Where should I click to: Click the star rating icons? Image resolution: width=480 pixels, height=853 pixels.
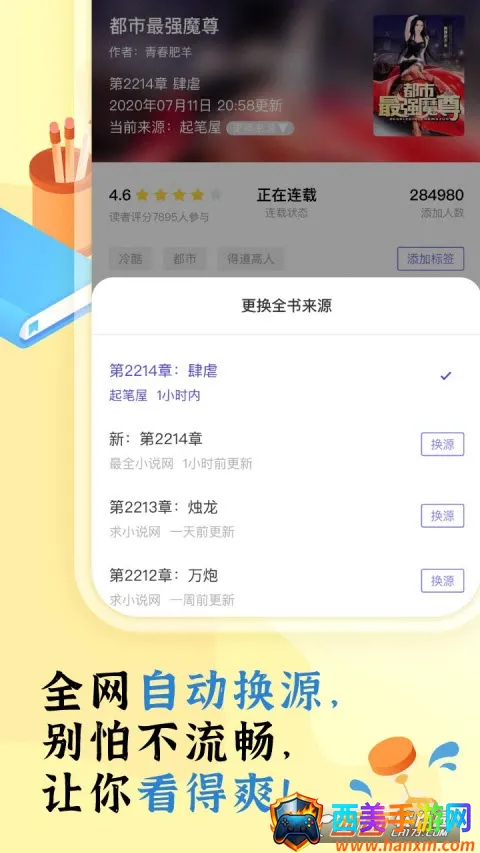coord(179,195)
